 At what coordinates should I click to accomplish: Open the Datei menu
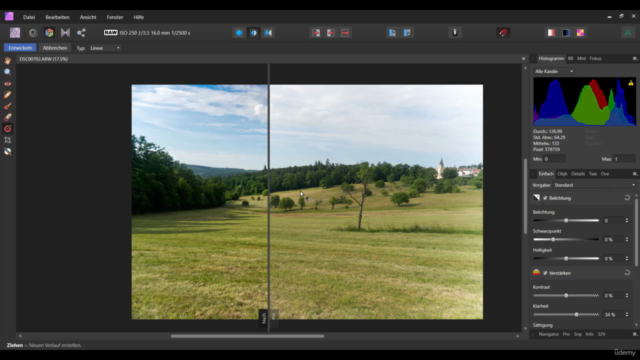coord(29,17)
